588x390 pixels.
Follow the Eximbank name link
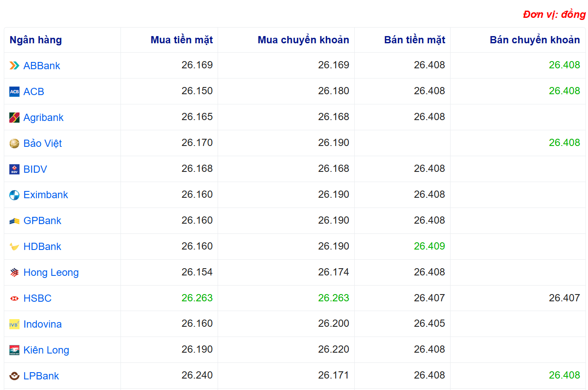pos(46,195)
